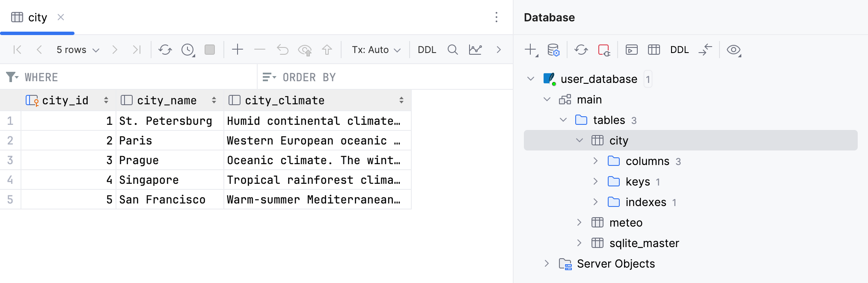This screenshot has width=868, height=283.
Task: Expand the columns folder under city
Action: (x=595, y=161)
